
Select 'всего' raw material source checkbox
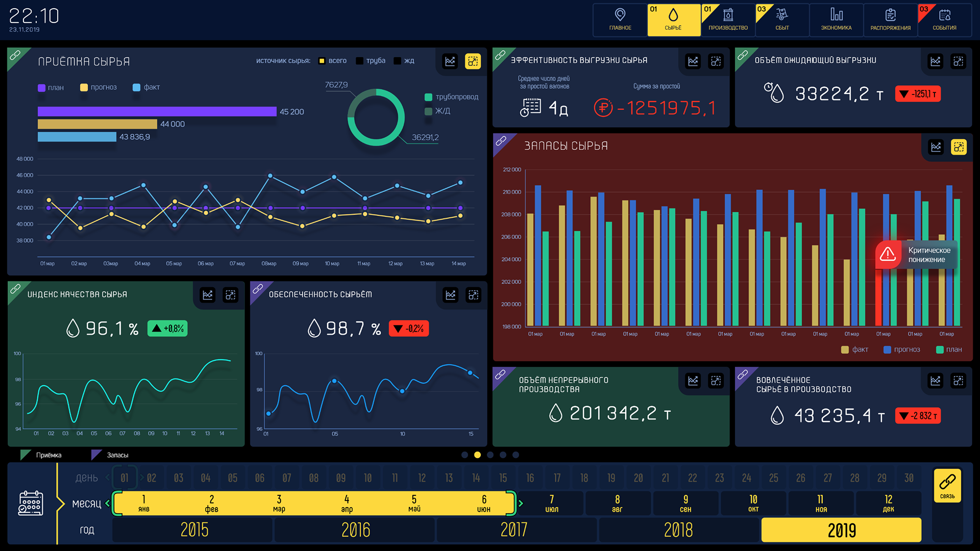click(322, 61)
